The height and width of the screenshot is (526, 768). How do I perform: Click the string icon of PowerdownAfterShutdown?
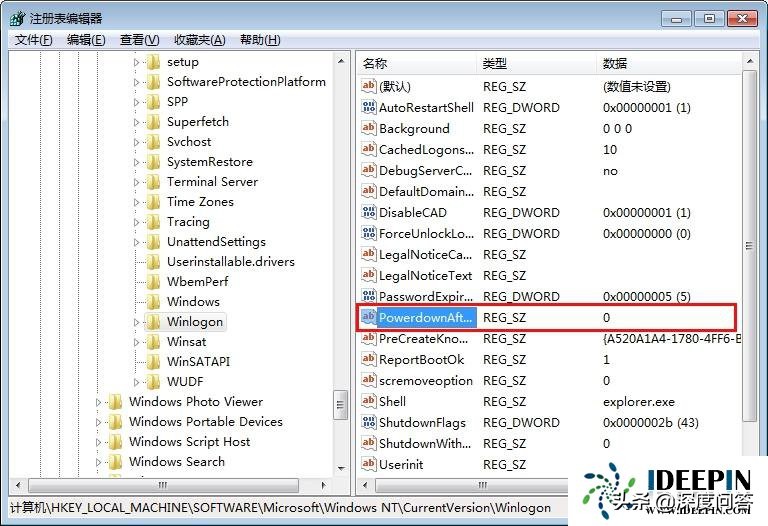(368, 317)
